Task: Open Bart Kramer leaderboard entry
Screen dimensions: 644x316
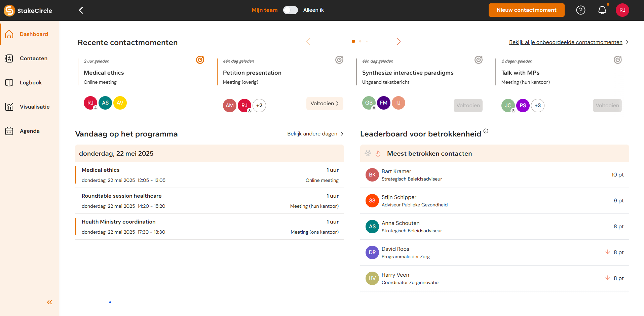Action: (495, 175)
